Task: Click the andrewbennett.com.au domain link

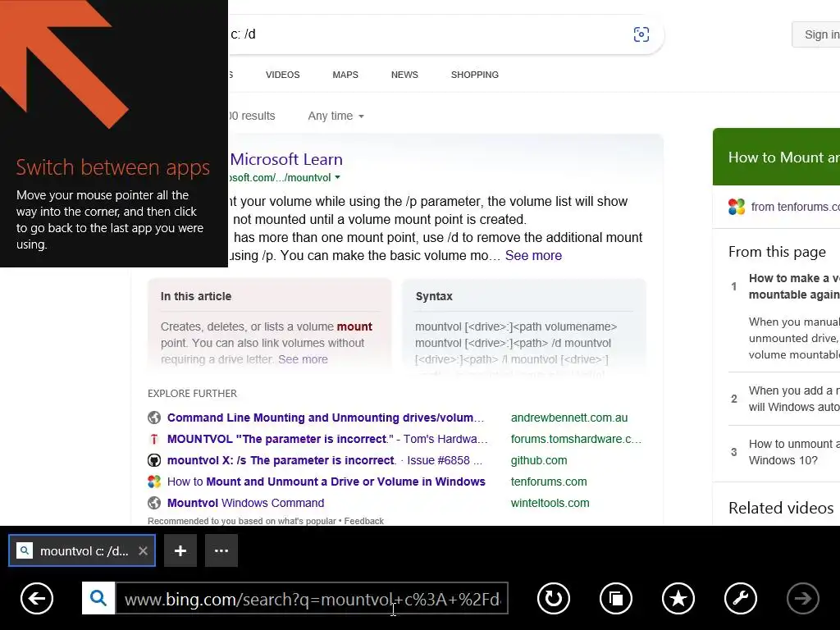Action: pyautogui.click(x=569, y=418)
